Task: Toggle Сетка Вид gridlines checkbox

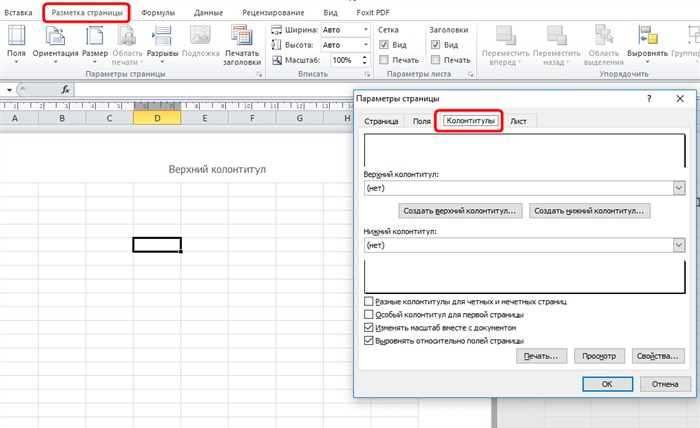Action: click(x=383, y=45)
